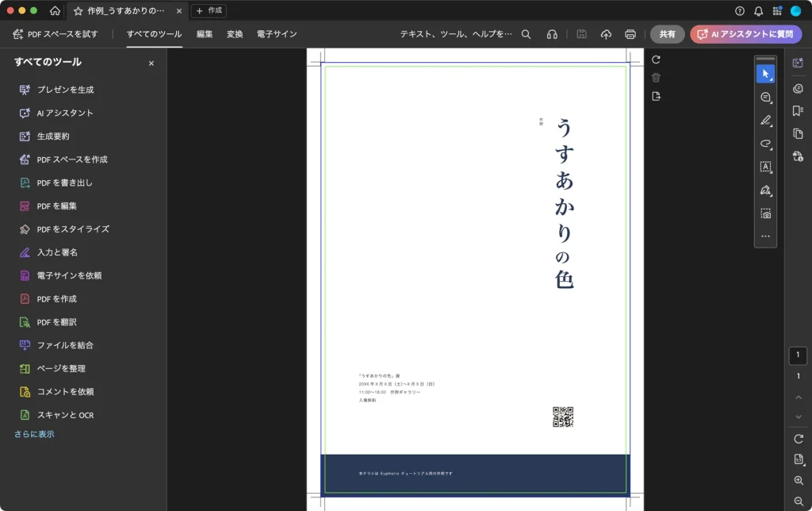Click the current page number box
This screenshot has width=812, height=511.
pos(798,355)
